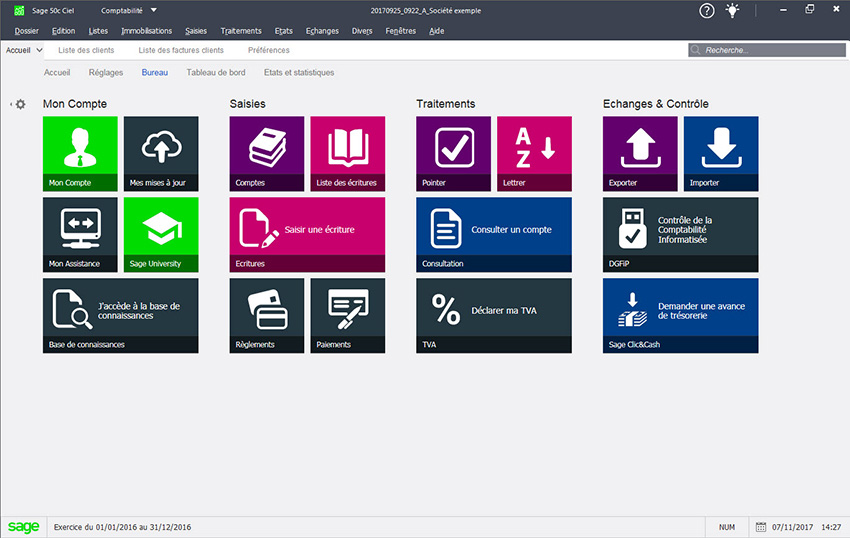Click the help question mark icon
The height and width of the screenshot is (538, 850).
[707, 10]
